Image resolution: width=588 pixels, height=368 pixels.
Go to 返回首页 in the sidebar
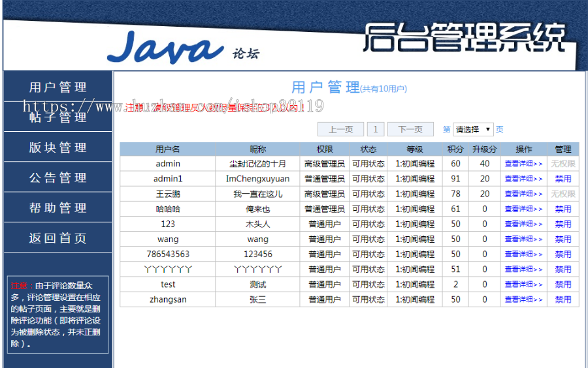click(57, 238)
